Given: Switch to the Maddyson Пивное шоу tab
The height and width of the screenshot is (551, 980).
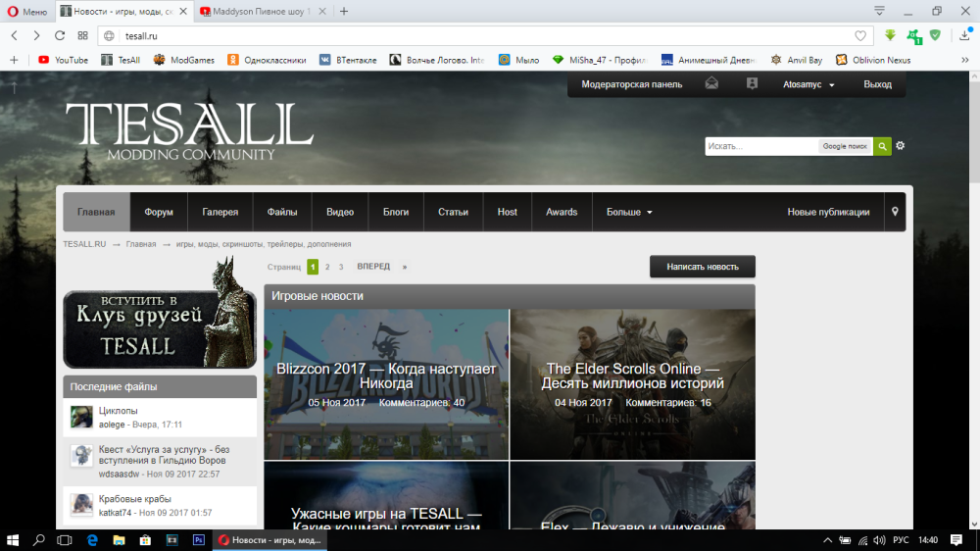Looking at the screenshot, I should pyautogui.click(x=263, y=11).
